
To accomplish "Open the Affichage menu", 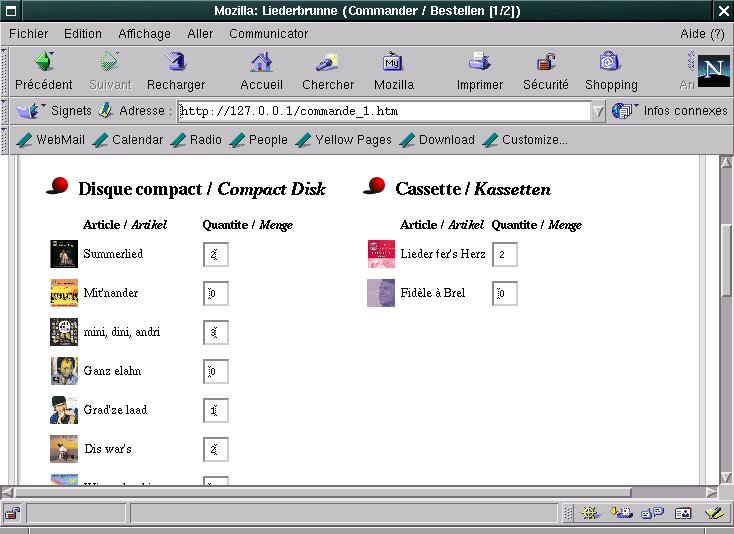I will tap(144, 33).
